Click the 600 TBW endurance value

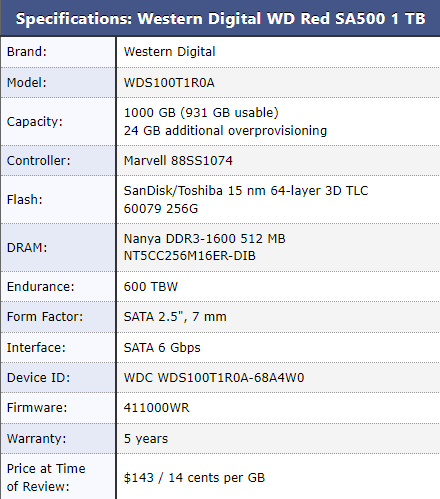pos(151,287)
